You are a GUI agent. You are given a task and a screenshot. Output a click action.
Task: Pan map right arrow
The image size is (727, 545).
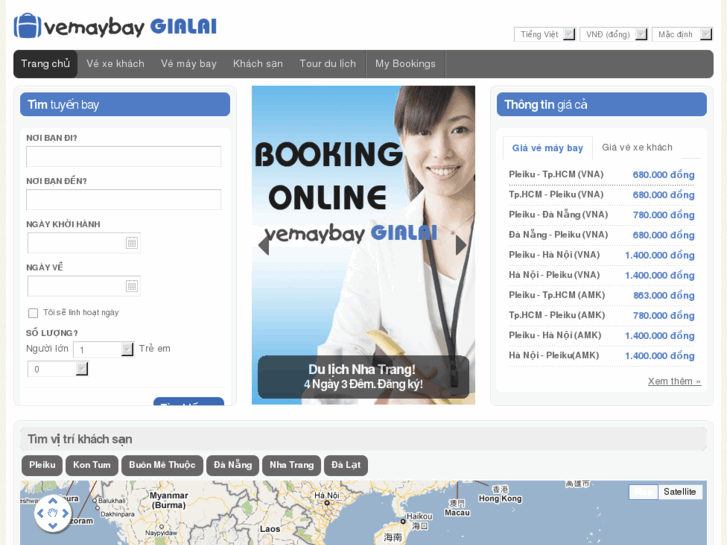click(65, 513)
